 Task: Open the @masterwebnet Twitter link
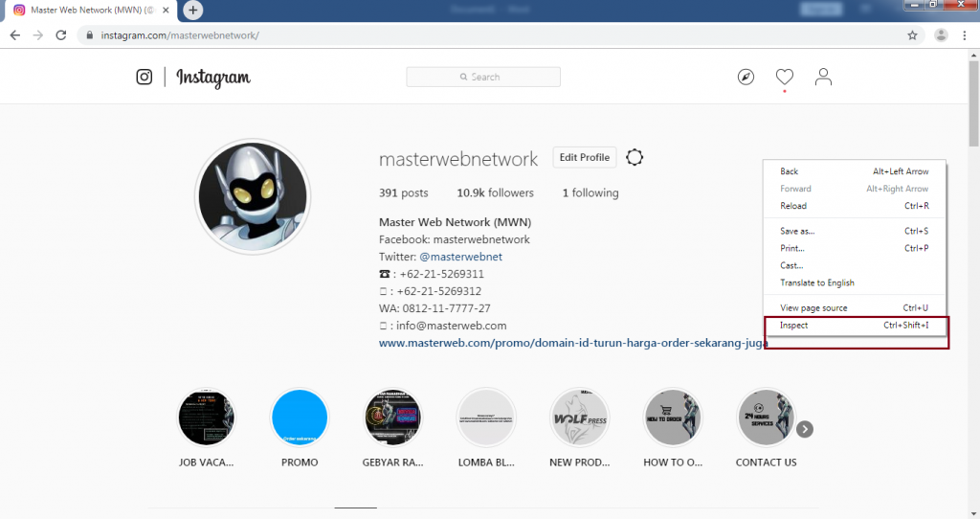[x=460, y=257]
